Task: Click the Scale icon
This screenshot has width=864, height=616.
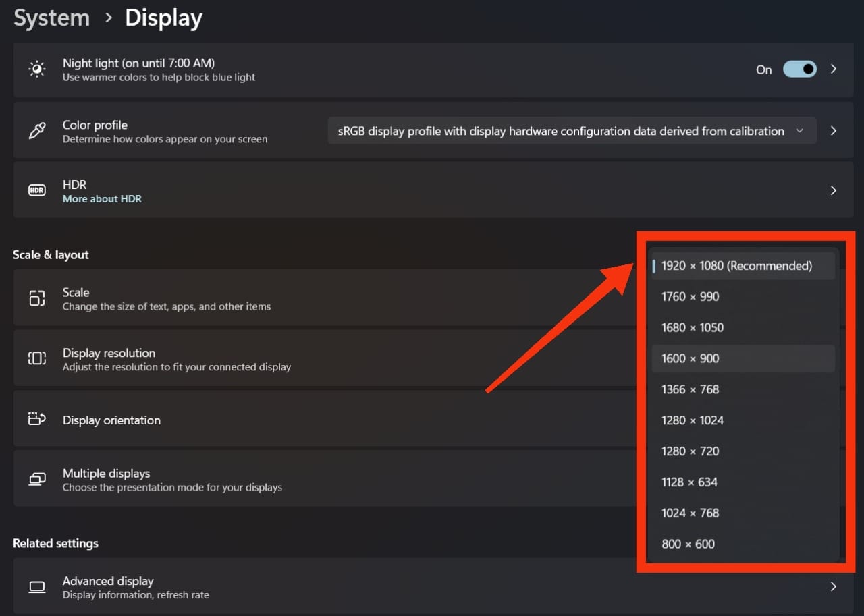Action: pos(37,298)
